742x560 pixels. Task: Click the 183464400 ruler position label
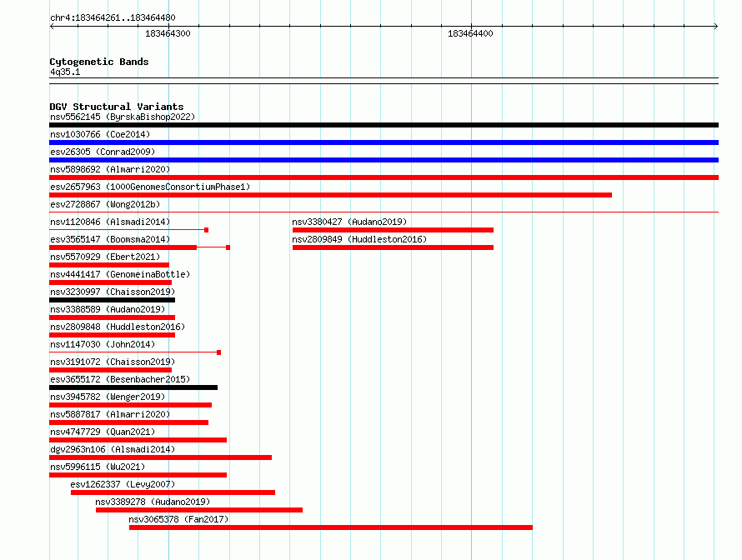pyautogui.click(x=470, y=33)
